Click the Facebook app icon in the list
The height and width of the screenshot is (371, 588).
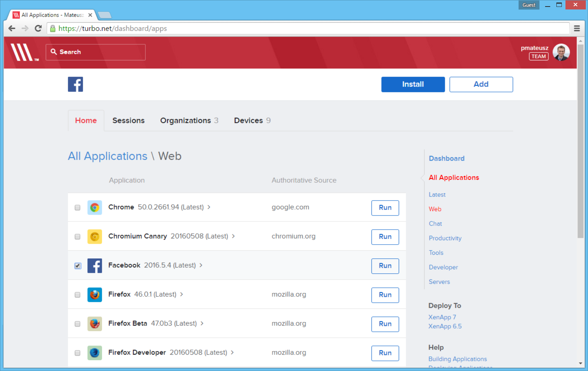[x=95, y=266]
